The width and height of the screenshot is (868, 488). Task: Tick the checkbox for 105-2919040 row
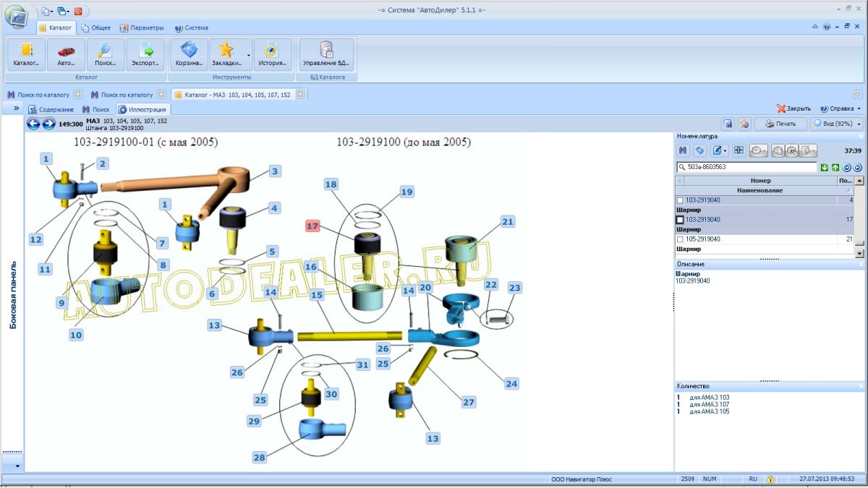(x=680, y=239)
